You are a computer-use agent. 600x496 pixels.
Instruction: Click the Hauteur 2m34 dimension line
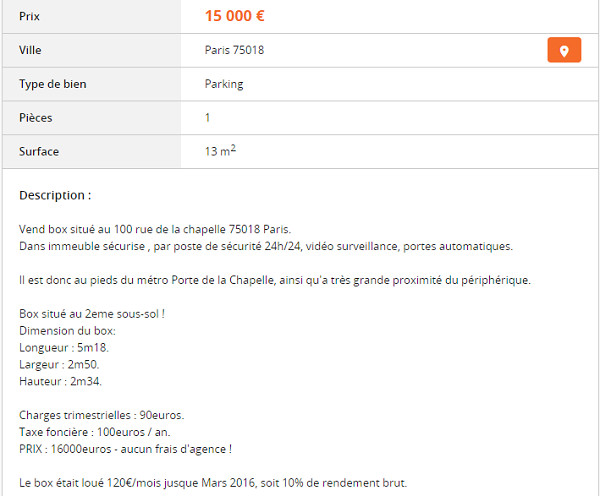pos(60,381)
